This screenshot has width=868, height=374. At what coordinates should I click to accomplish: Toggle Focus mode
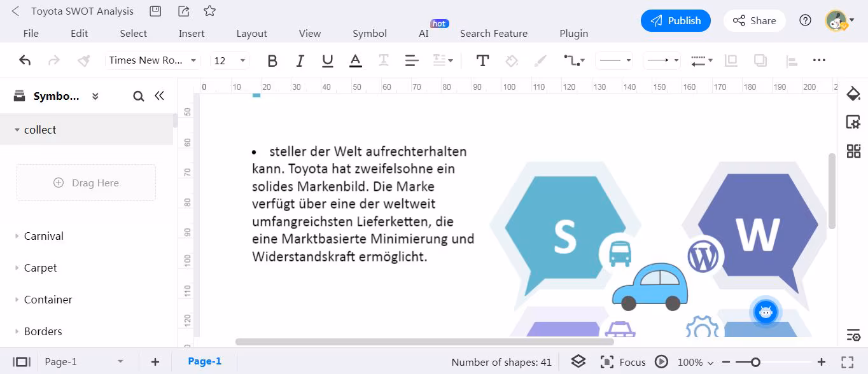(623, 362)
